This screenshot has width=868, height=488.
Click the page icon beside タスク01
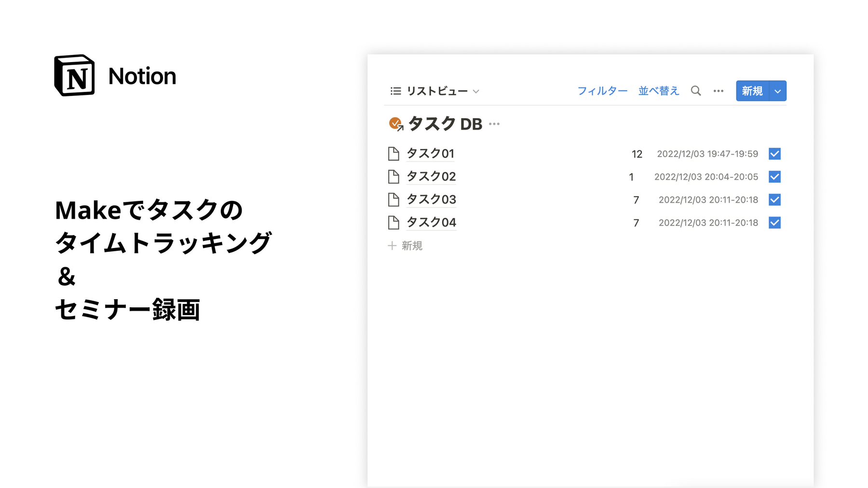[x=393, y=154]
